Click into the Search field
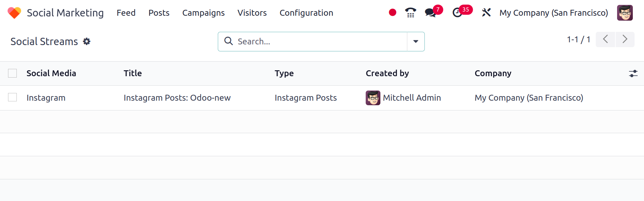 tap(320, 42)
